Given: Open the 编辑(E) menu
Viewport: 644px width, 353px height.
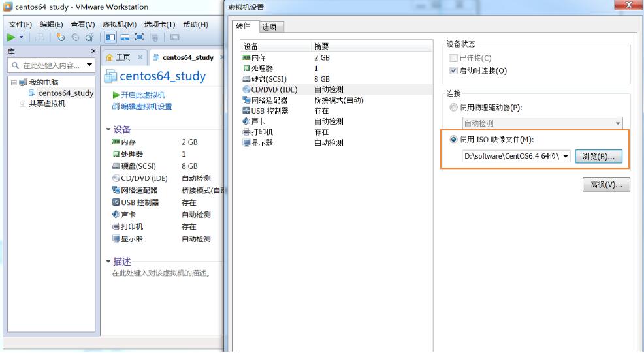Looking at the screenshot, I should click(x=52, y=24).
